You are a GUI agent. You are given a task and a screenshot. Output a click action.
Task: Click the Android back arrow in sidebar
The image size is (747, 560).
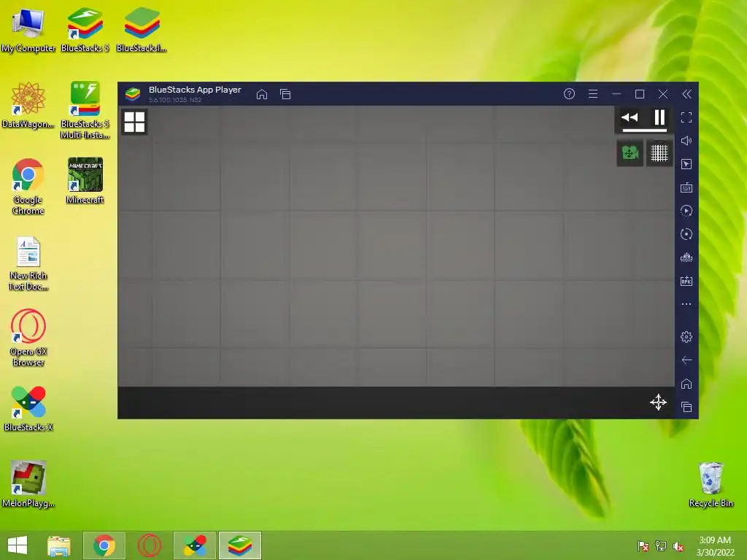pos(686,360)
